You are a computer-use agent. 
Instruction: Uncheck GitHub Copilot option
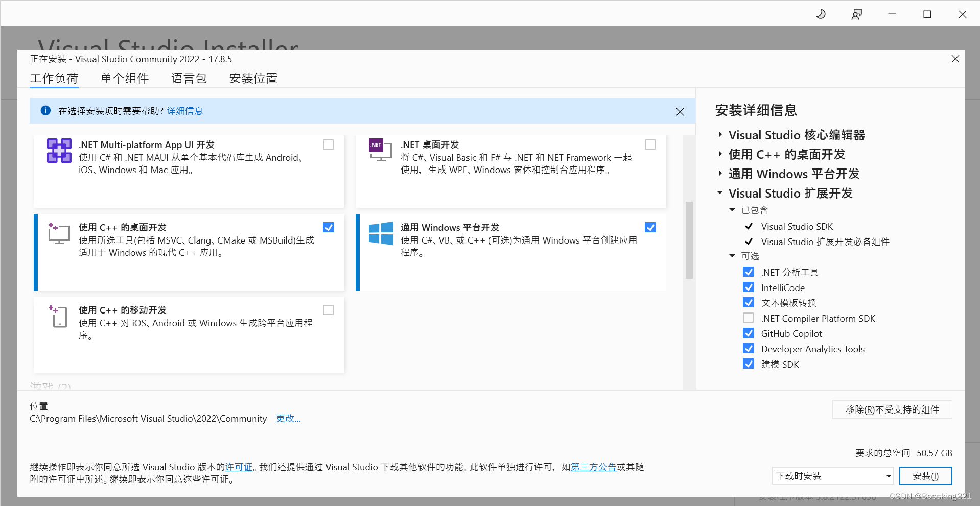coord(749,333)
